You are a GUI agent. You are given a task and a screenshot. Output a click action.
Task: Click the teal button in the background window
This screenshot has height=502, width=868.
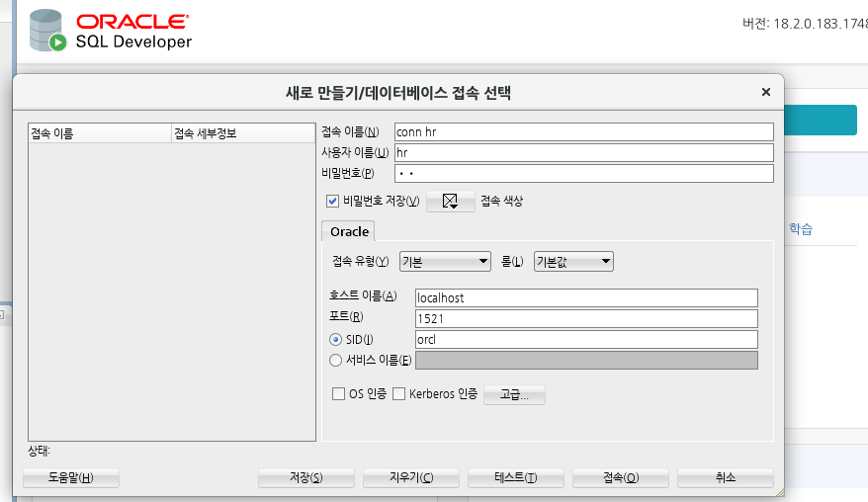[821, 121]
